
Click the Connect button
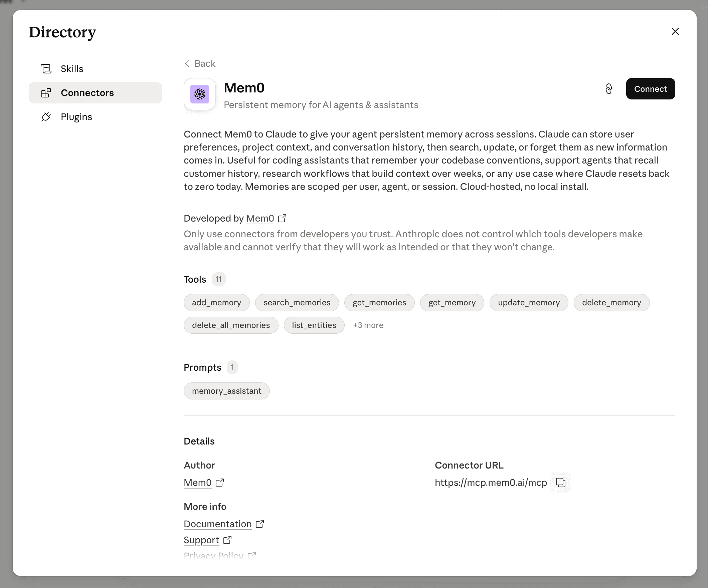(650, 89)
